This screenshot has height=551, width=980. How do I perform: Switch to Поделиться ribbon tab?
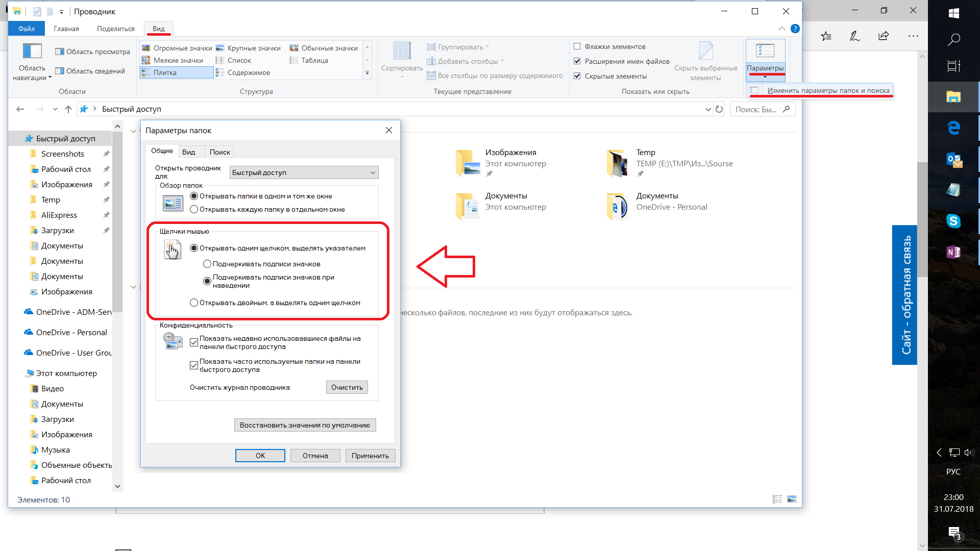[116, 29]
